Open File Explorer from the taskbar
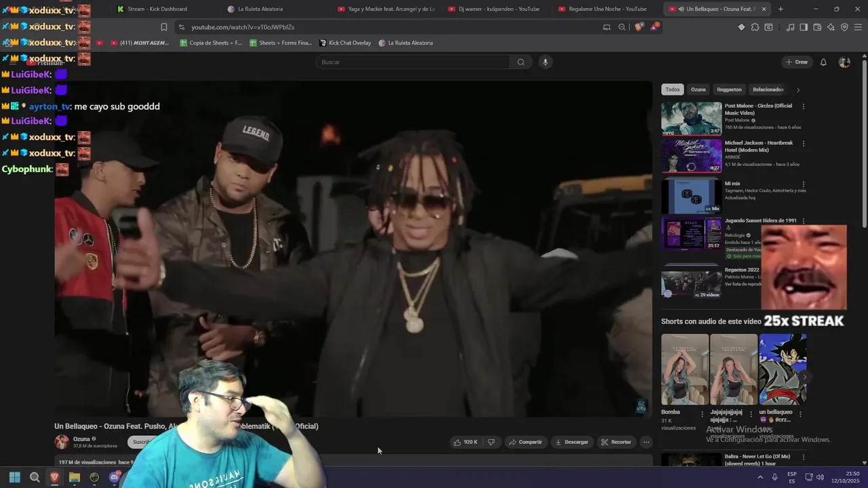This screenshot has width=868, height=488. [75, 477]
